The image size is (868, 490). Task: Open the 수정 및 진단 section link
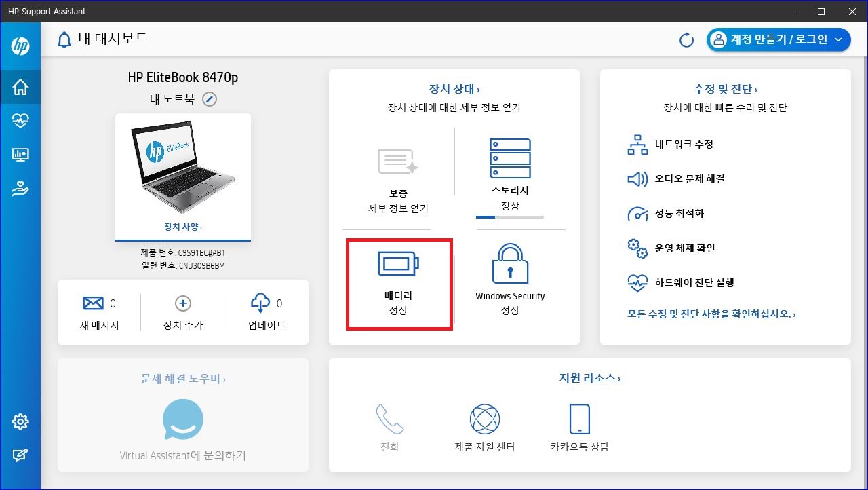tap(726, 89)
